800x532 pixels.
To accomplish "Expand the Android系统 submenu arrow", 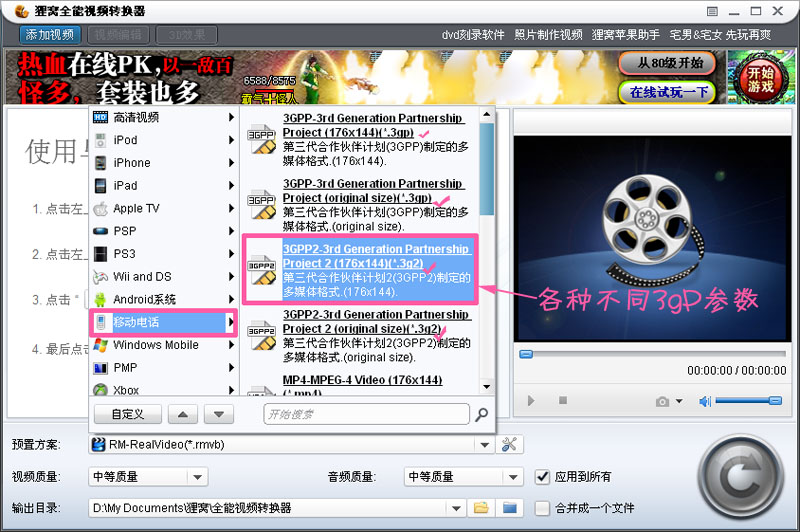I will 231,299.
